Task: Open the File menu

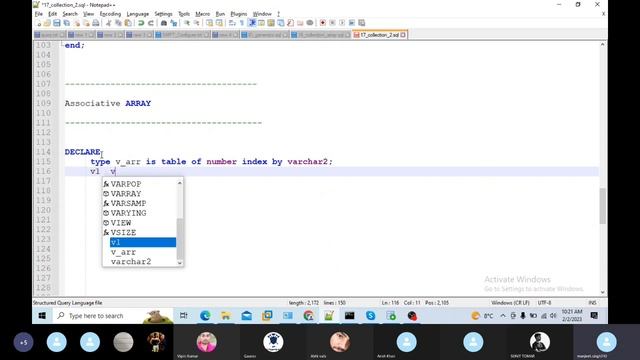Action: pos(39,14)
